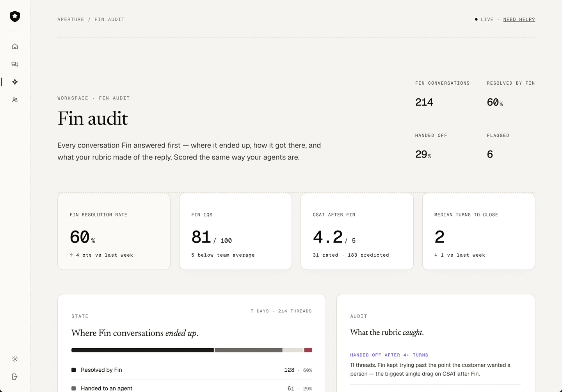Select the 'Resolved by Fin' legend row label

101,370
